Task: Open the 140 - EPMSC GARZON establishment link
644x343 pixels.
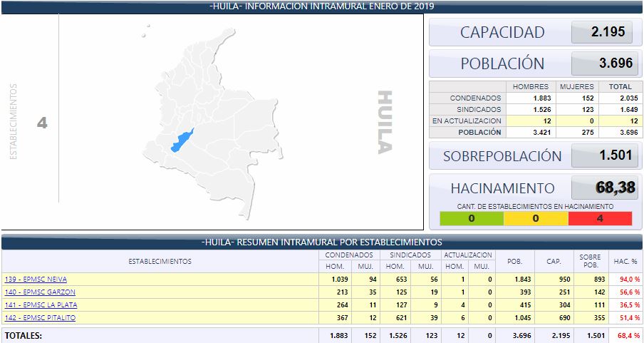Action: click(39, 292)
